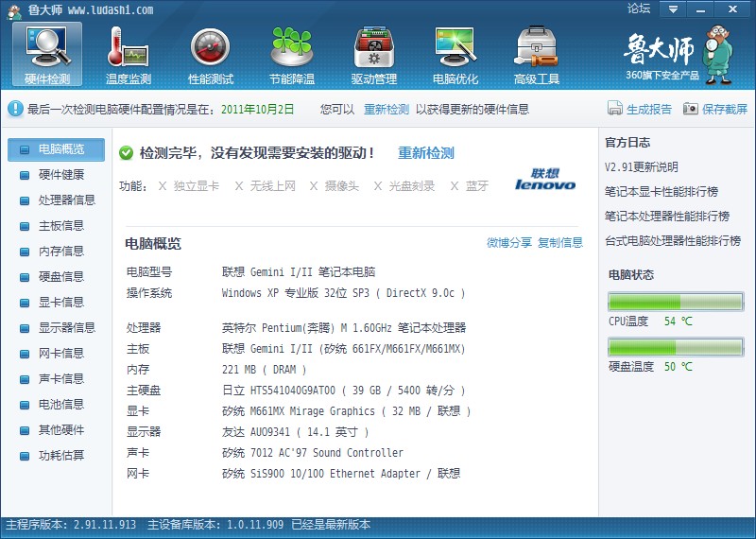This screenshot has width=756, height=539.
Task: Open the 电脑优化 computer optimization
Action: point(455,56)
